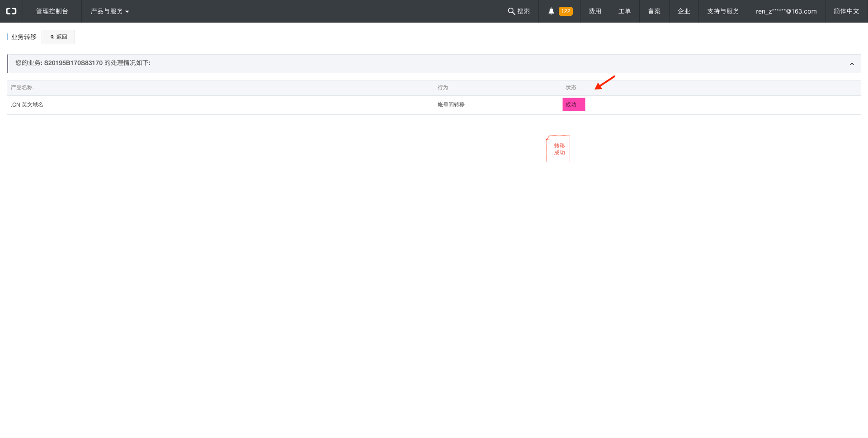Click the return button (返回)
868x438 pixels.
[x=58, y=37]
